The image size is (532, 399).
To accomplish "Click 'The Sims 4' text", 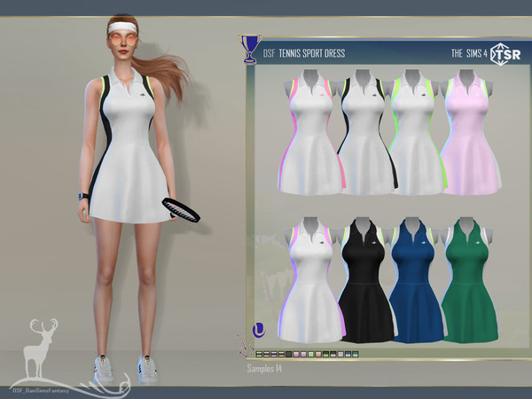I will pyautogui.click(x=469, y=53).
